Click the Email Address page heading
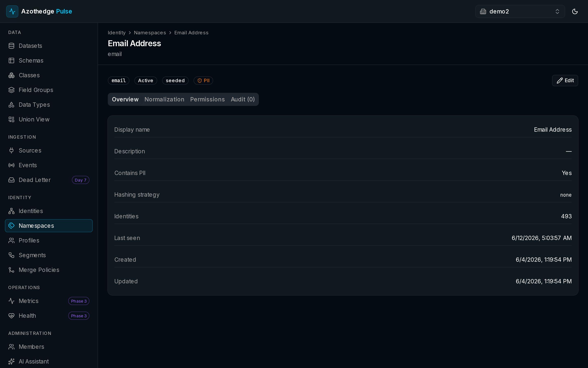588x368 pixels. pos(134,43)
